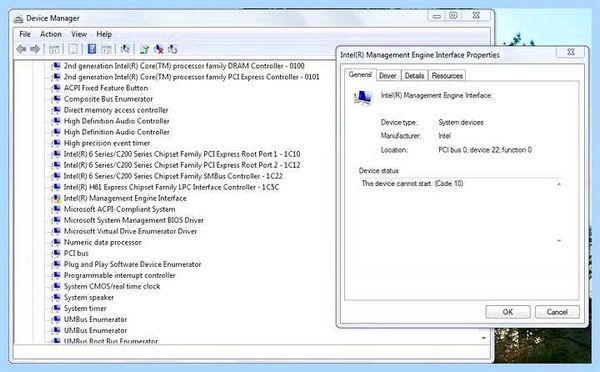Image resolution: width=600 pixels, height=372 pixels.
Task: Click the icon next to Composite Bus Enumerator
Action: 56,99
